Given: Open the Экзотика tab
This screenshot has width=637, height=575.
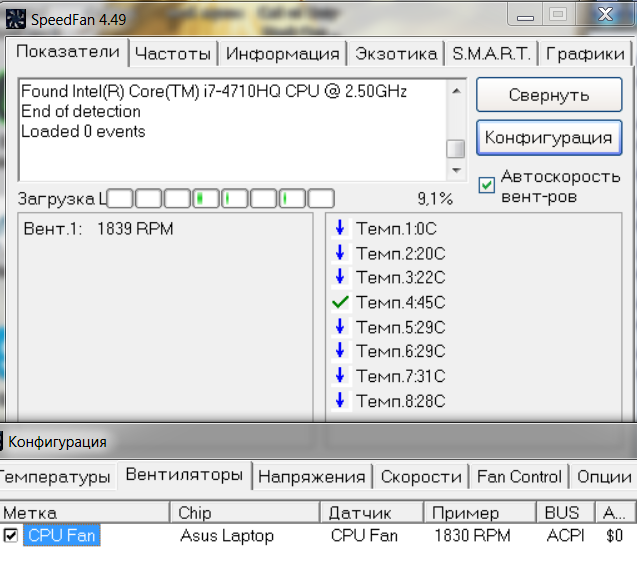Looking at the screenshot, I should pos(396,54).
